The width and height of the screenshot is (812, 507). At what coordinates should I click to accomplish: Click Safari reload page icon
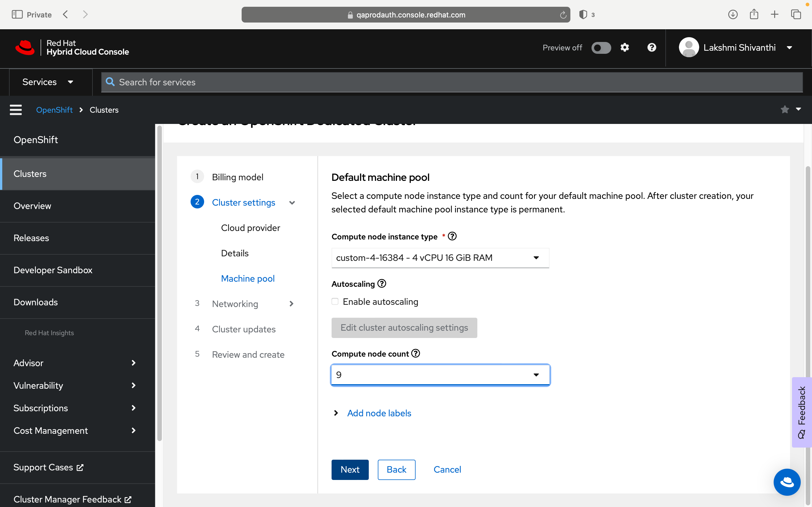pyautogui.click(x=563, y=15)
